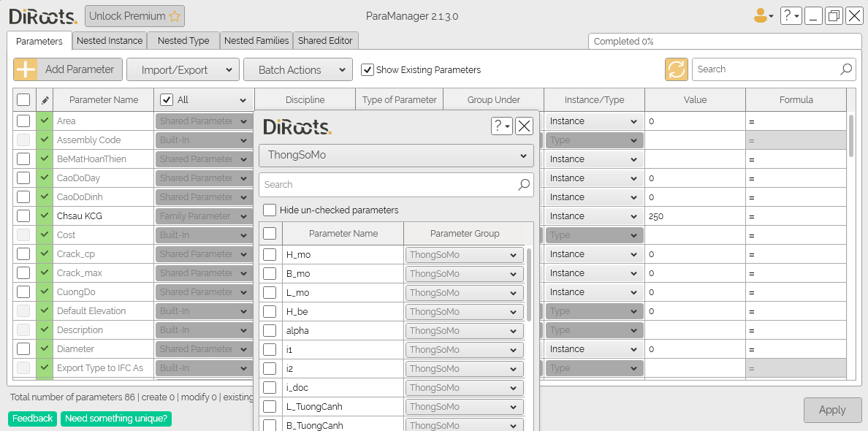Tick the checkbox for BeMatHoanThien row
This screenshot has height=431, width=868.
pyautogui.click(x=23, y=159)
